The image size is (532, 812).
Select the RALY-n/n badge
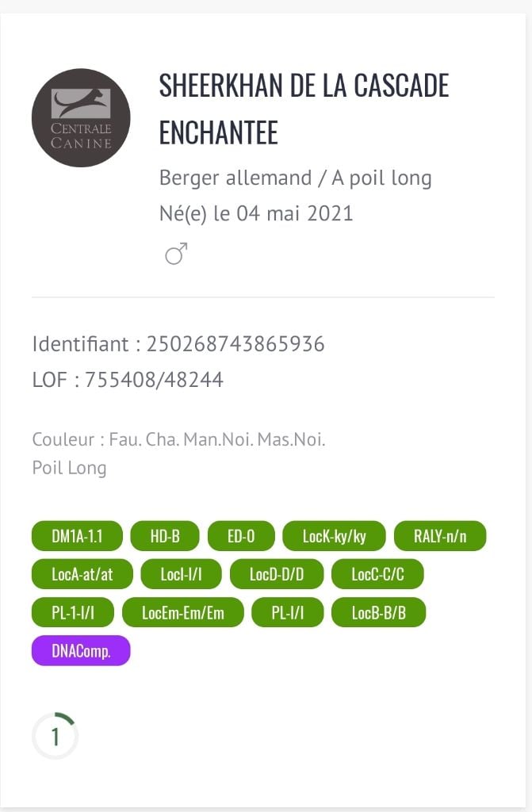coord(440,536)
